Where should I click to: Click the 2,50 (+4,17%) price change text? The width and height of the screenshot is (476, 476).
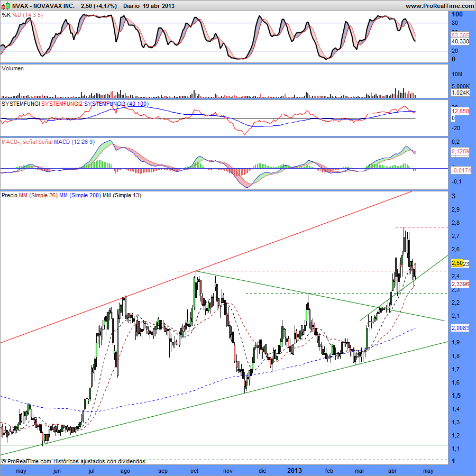tap(99, 6)
